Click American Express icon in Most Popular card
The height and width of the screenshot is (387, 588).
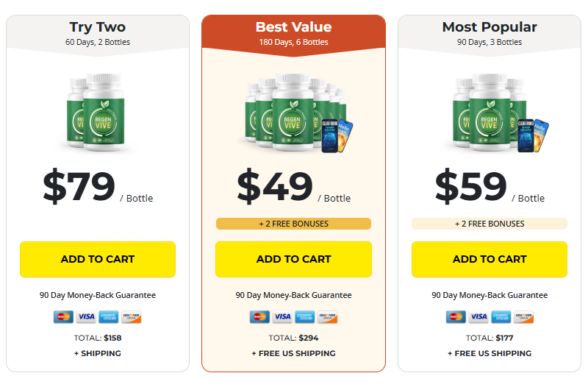(501, 317)
